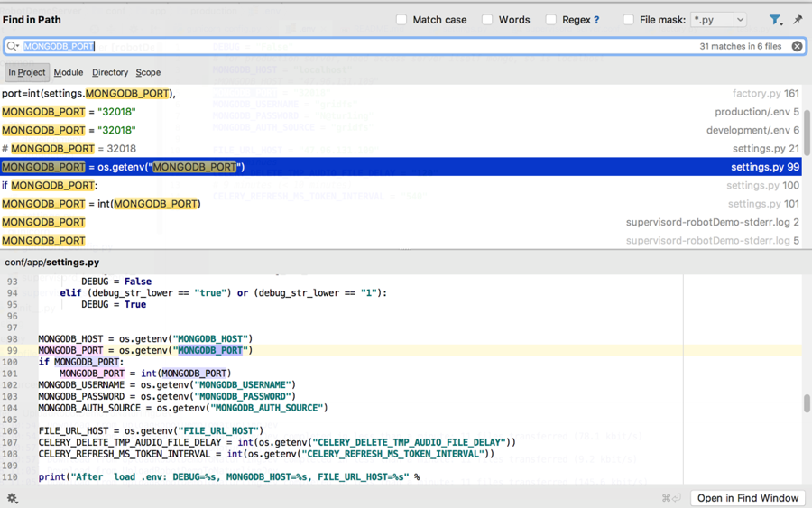
Task: Click the results list vertical scrollbar
Action: (x=807, y=133)
